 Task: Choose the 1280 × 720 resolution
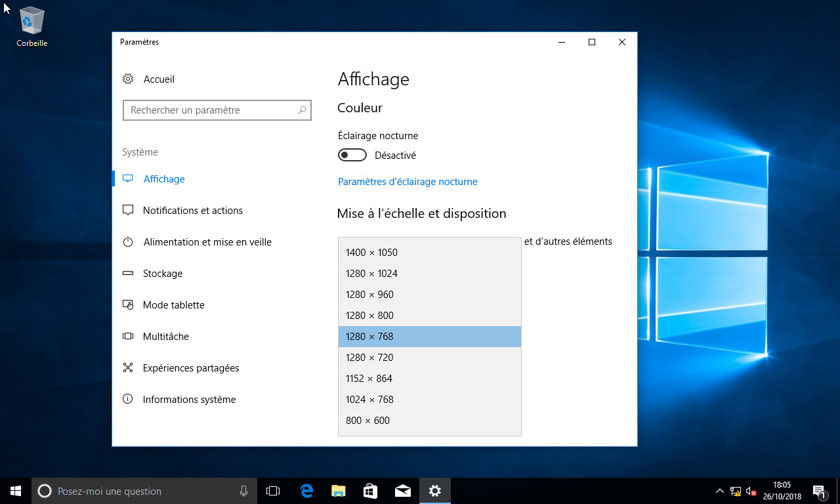pyautogui.click(x=369, y=358)
